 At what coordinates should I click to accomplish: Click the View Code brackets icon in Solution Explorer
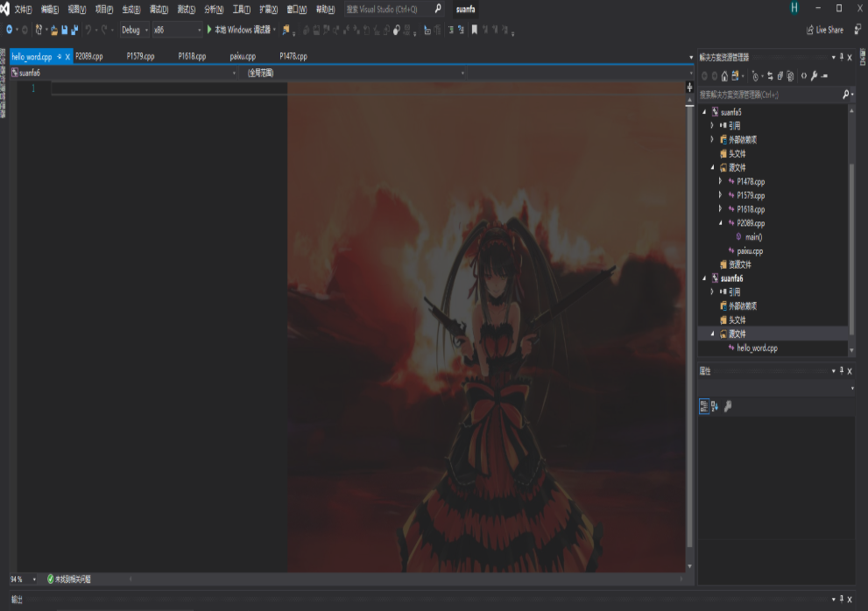point(804,76)
